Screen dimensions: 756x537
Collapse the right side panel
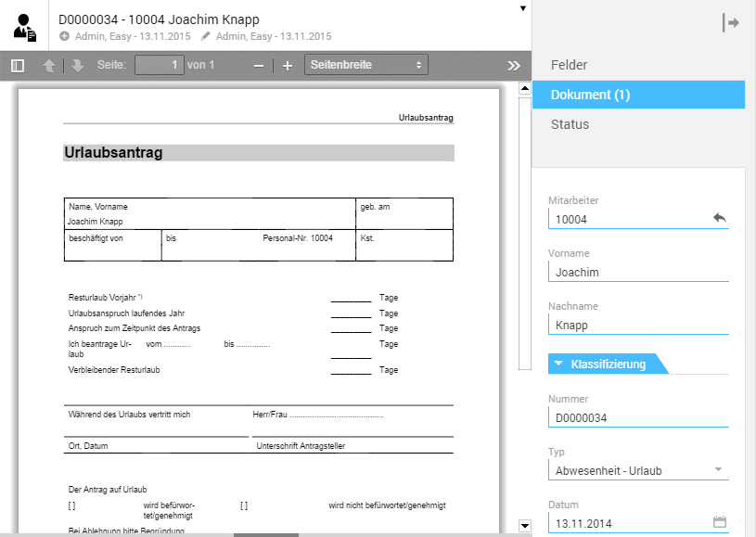(731, 23)
